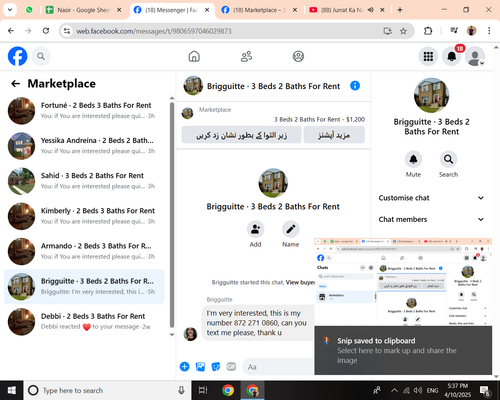The width and height of the screenshot is (500, 400).
Task: Switch to the WhatsApp pinned tab
Action: point(29,10)
